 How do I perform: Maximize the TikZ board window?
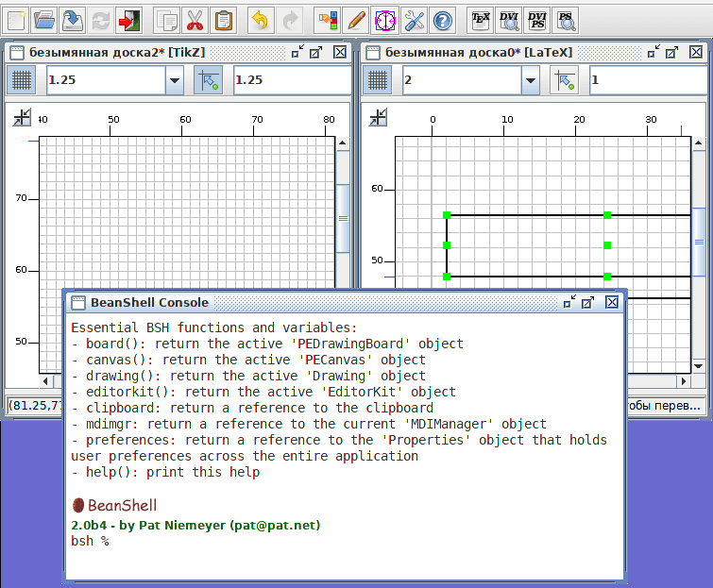pos(316,52)
